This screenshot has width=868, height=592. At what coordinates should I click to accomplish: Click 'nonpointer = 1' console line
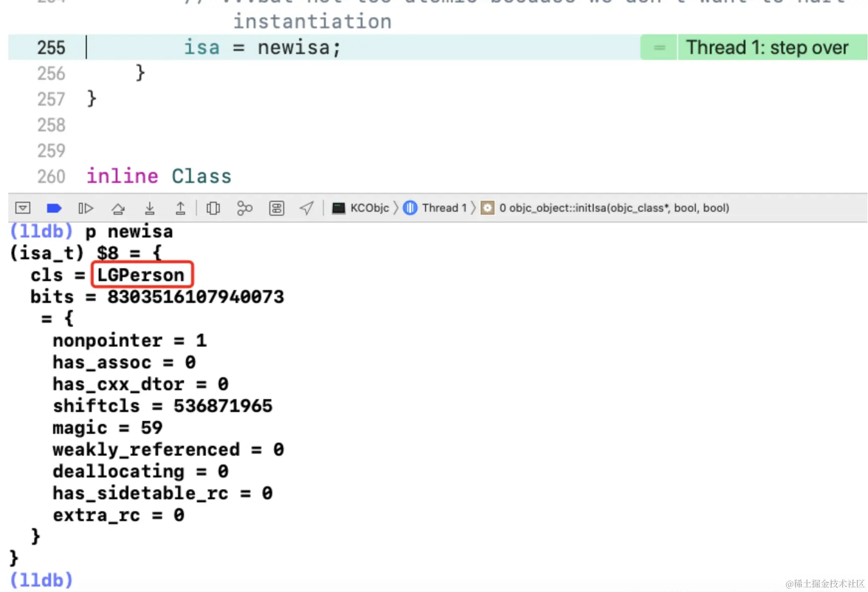click(130, 340)
